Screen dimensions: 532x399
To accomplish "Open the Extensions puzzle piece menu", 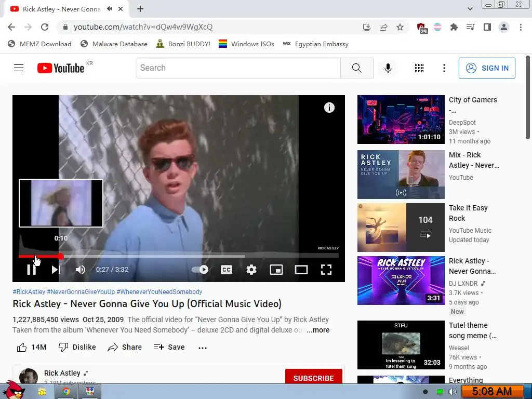I will [454, 27].
